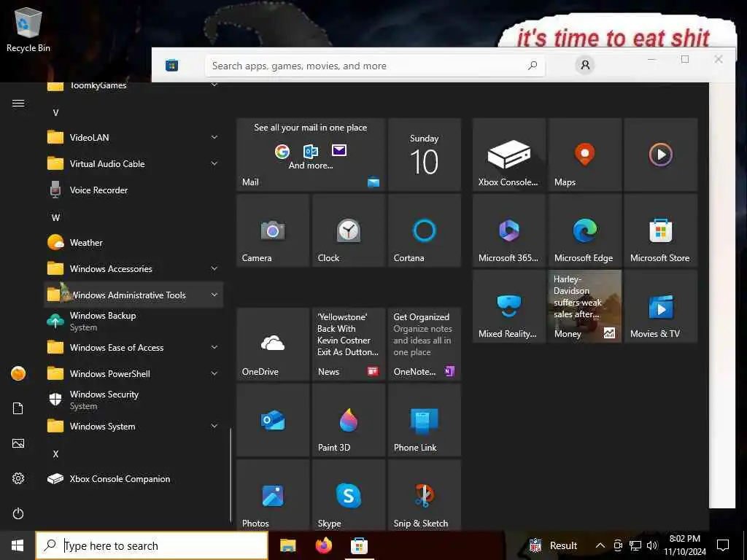Expand the Start menu hamburger button
This screenshot has height=560, width=747.
pyautogui.click(x=18, y=104)
